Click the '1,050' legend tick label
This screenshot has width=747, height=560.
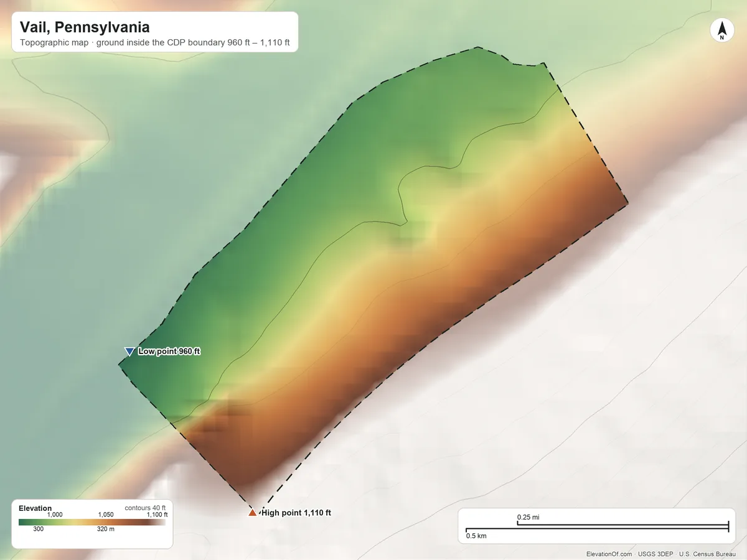pyautogui.click(x=106, y=515)
